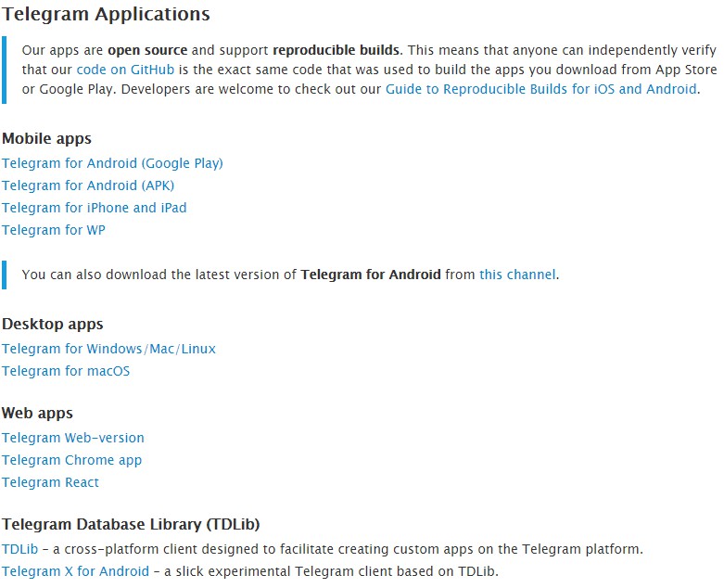This screenshot has height=588, width=724.
Task: Click the Mobile apps section heading
Action: coord(46,138)
